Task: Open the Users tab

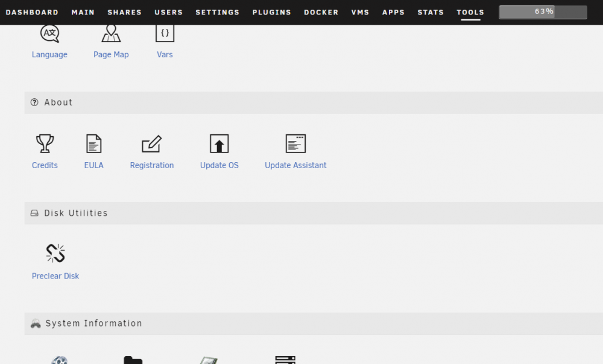Action: (168, 12)
